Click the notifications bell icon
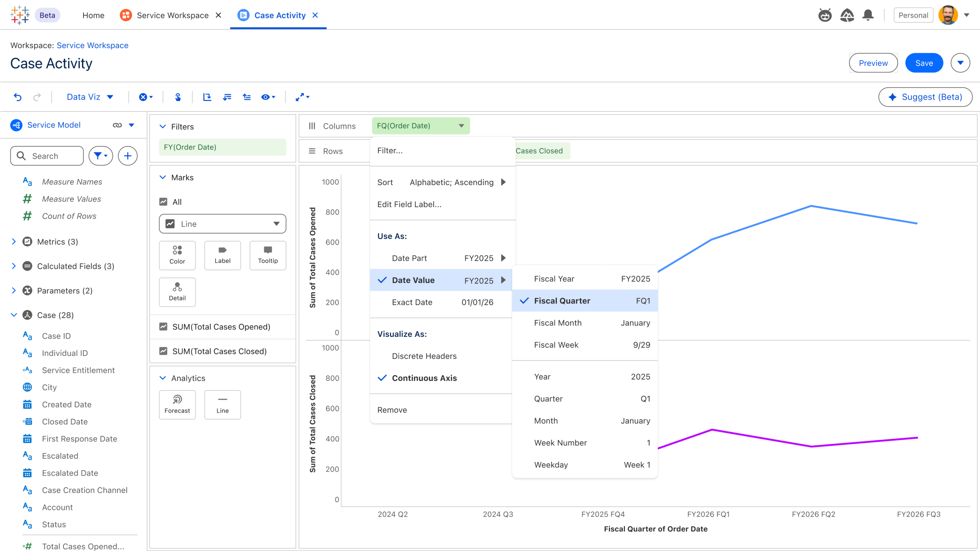Screen dimensions: 980x551 [x=868, y=15]
